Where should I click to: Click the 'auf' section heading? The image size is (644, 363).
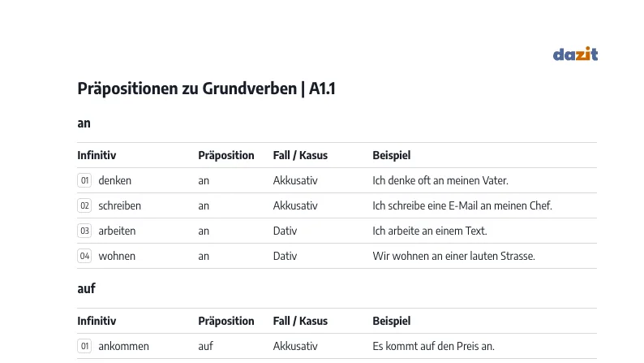click(x=86, y=288)
